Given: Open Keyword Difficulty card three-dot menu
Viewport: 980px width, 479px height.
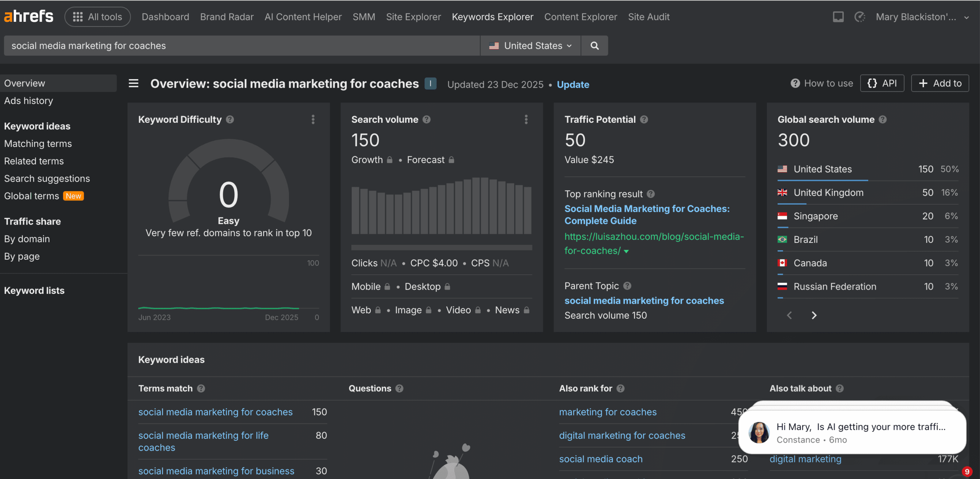Looking at the screenshot, I should 313,119.
